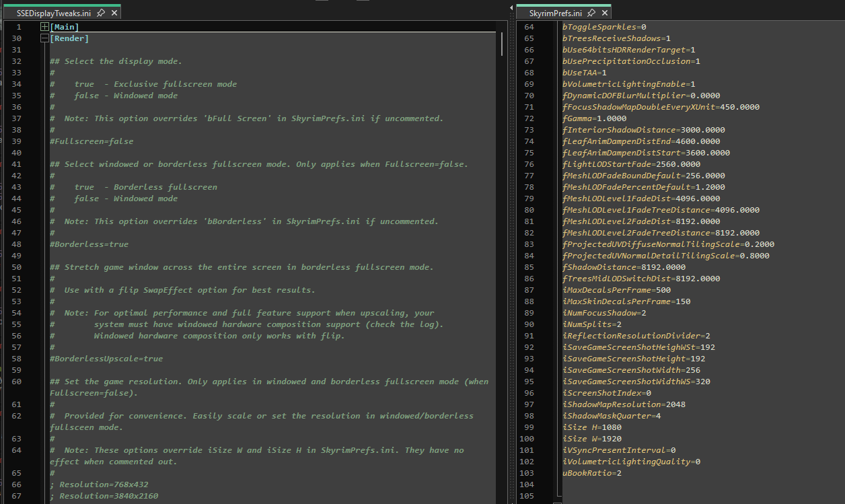Click the fShadowDistance=8192.0000 line
The height and width of the screenshot is (504, 845).
[x=624, y=267]
